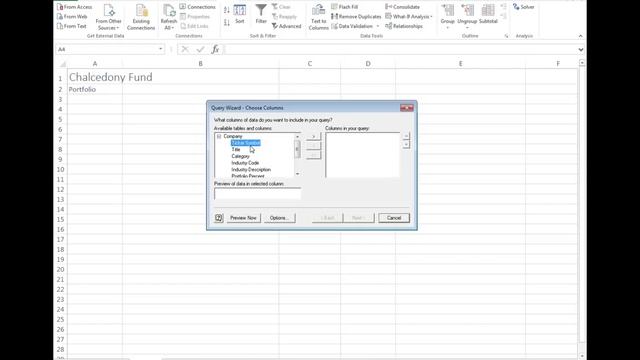Add selected column with the > button
Viewport: 640px width, 360px height.
(313, 137)
